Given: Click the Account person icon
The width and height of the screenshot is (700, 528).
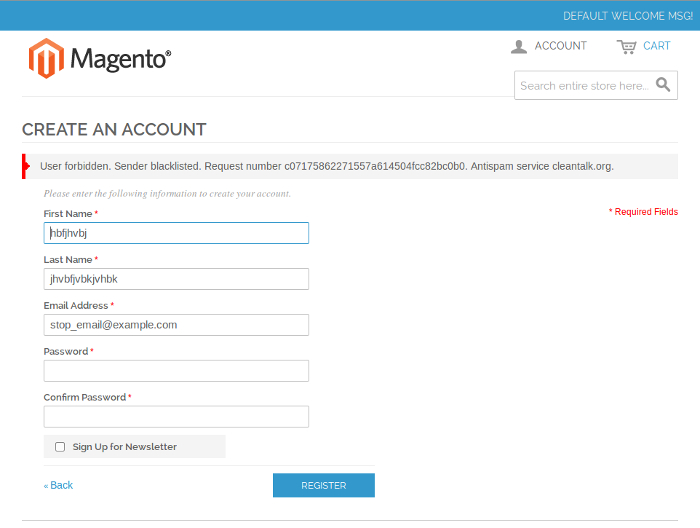Looking at the screenshot, I should pos(518,46).
